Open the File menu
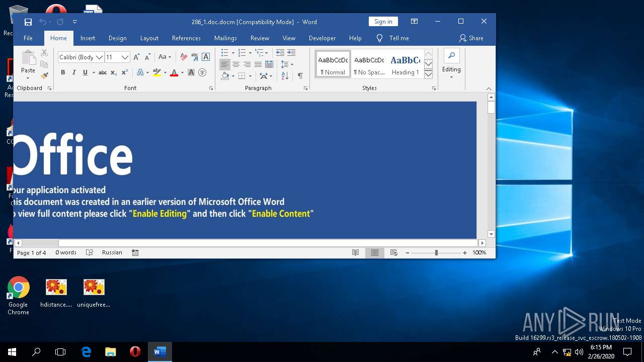This screenshot has height=362, width=644. point(28,38)
